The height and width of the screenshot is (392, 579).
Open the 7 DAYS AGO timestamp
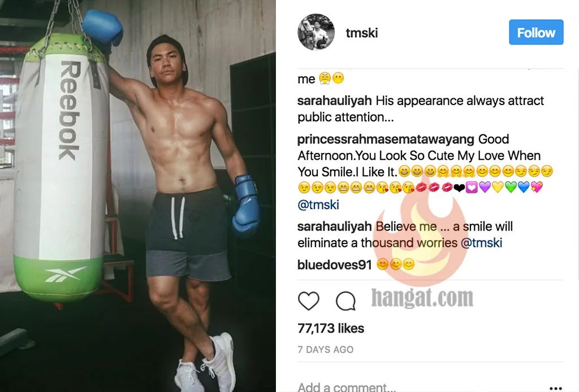point(326,350)
